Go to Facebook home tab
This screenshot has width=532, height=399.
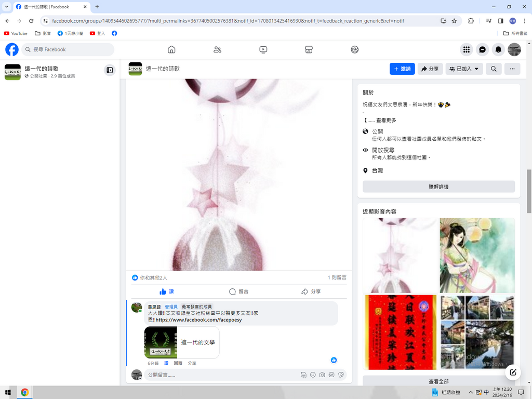pos(171,49)
